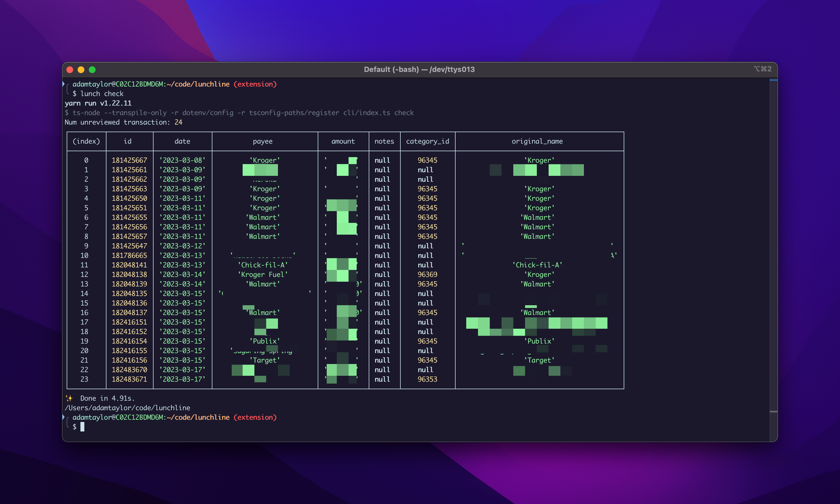This screenshot has width=840, height=504.
Task: Click the blue prompt marker arrow at bottom
Action: (64, 417)
